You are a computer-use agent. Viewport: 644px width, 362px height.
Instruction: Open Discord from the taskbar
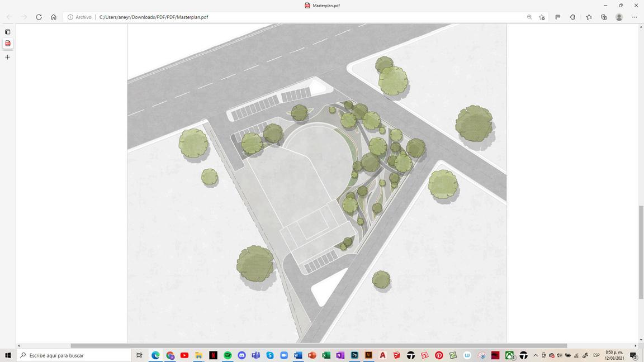tap(241, 355)
